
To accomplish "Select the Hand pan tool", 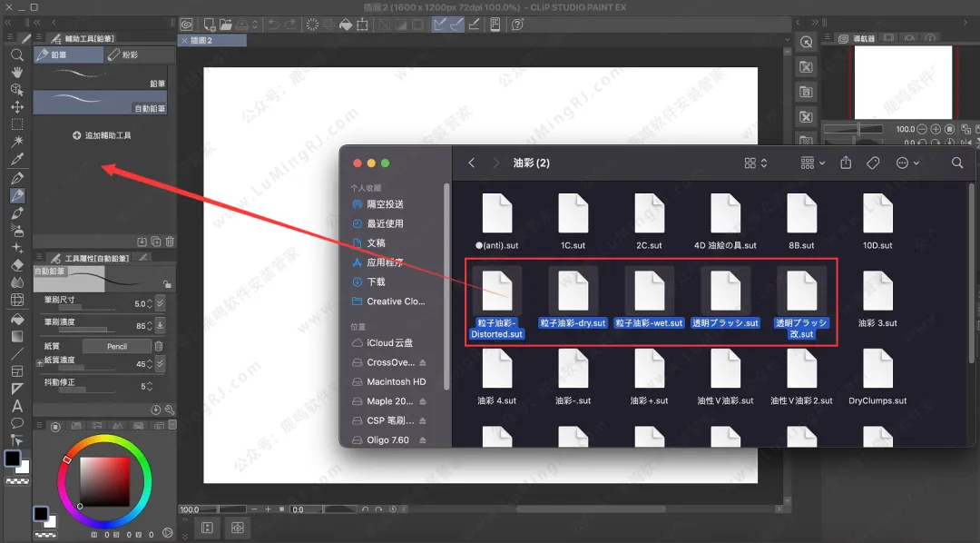I will (16, 73).
